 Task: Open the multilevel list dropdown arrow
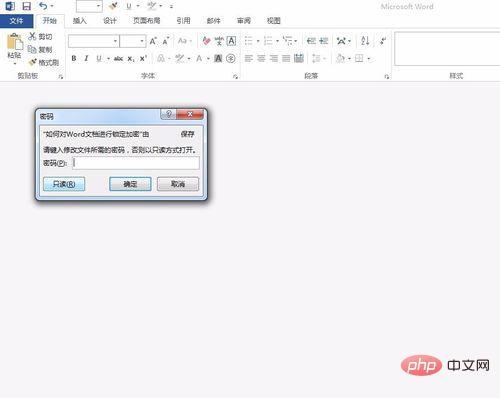(x=296, y=41)
